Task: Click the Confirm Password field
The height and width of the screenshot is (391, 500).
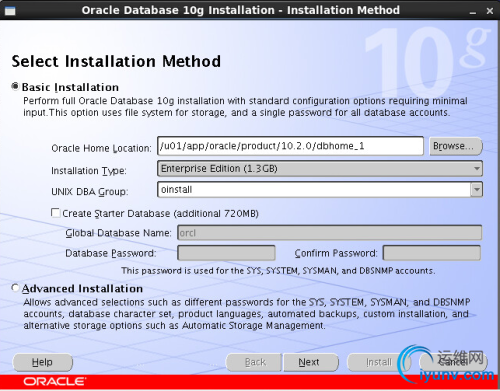Action: point(432,253)
